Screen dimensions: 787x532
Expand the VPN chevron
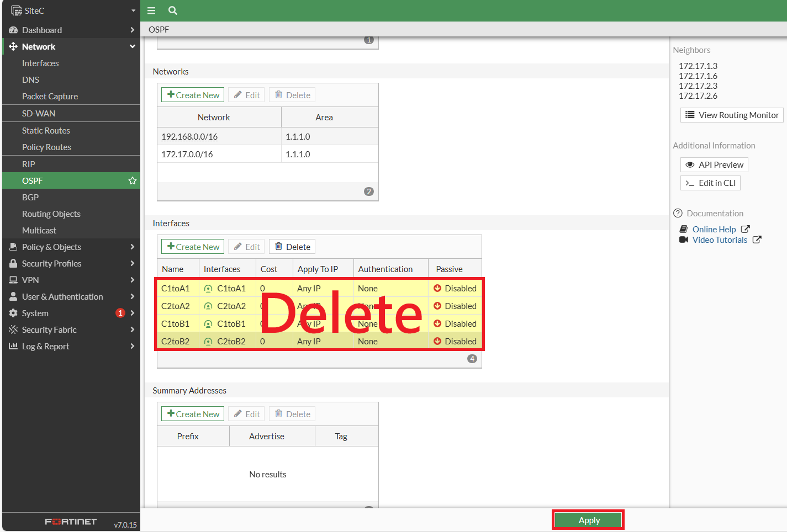[133, 280]
